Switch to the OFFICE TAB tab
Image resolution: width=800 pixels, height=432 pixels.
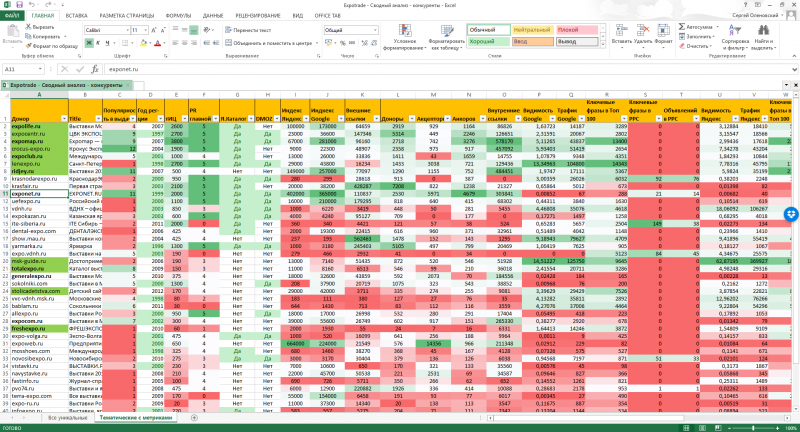(328, 16)
